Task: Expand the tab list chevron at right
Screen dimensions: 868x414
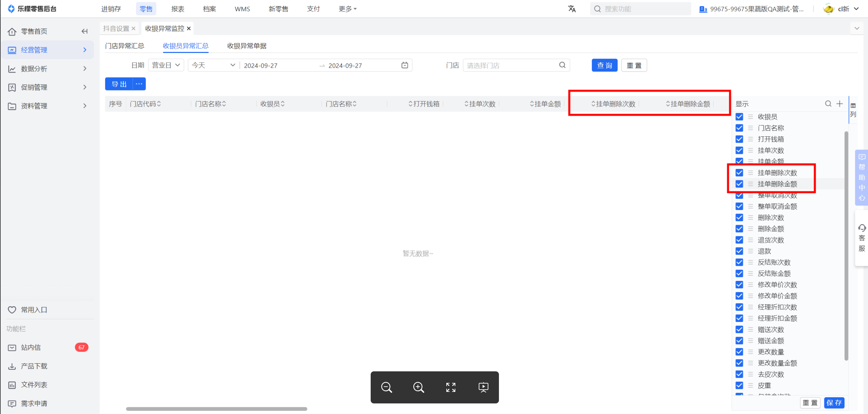Action: pyautogui.click(x=857, y=28)
